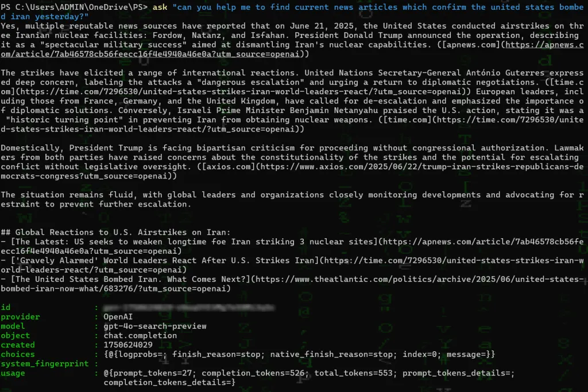Click the 'system_fingerprint' property label
Viewport: 588px width, 392px height.
pyautogui.click(x=44, y=363)
